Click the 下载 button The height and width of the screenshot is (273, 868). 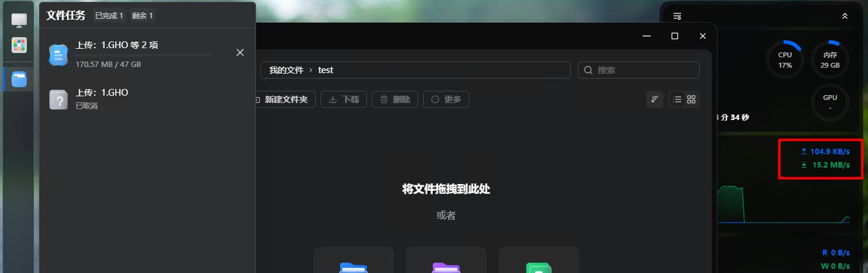pyautogui.click(x=344, y=99)
